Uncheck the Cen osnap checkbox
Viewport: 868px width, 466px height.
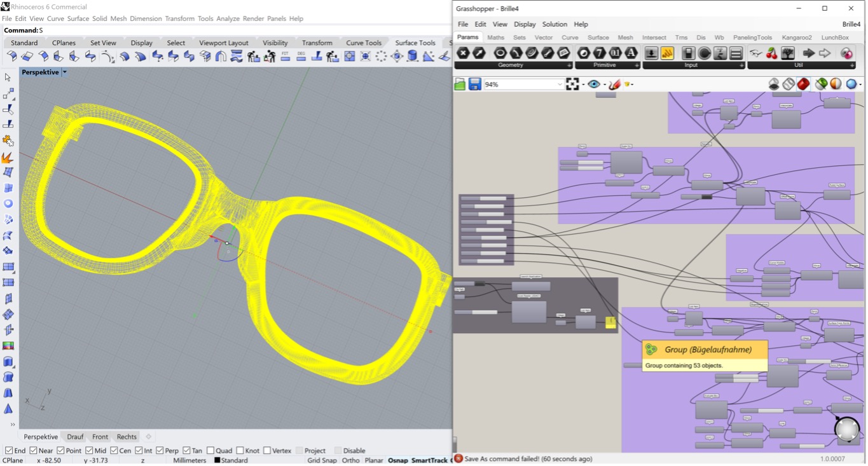coord(114,451)
